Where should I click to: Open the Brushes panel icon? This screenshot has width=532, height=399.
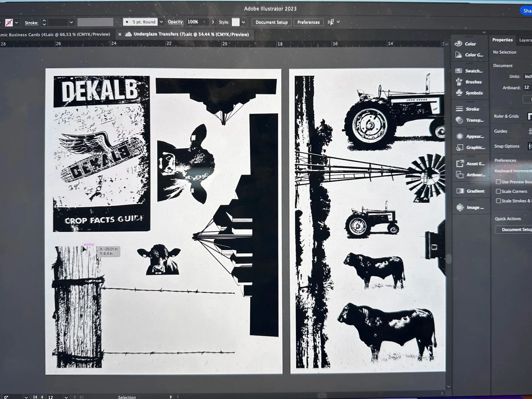click(459, 82)
